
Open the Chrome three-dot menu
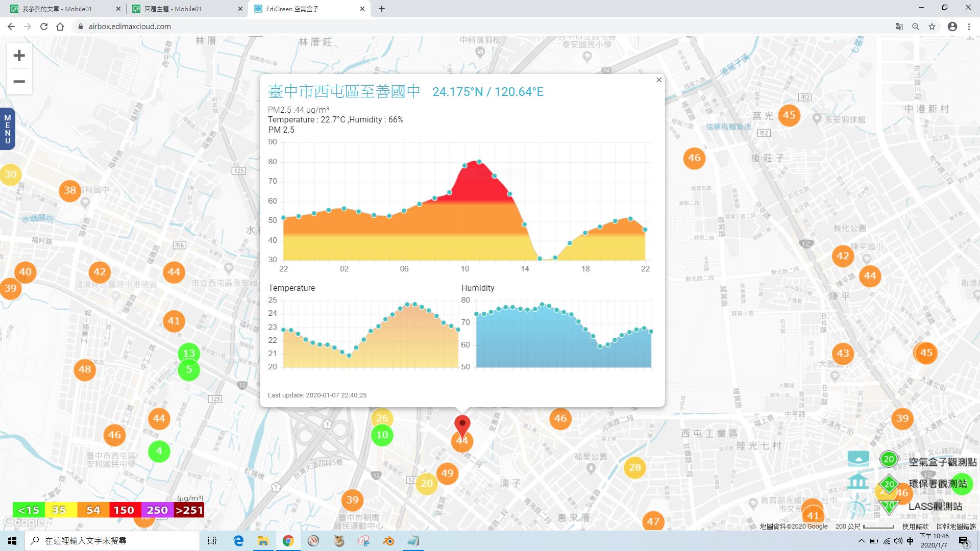[969, 27]
